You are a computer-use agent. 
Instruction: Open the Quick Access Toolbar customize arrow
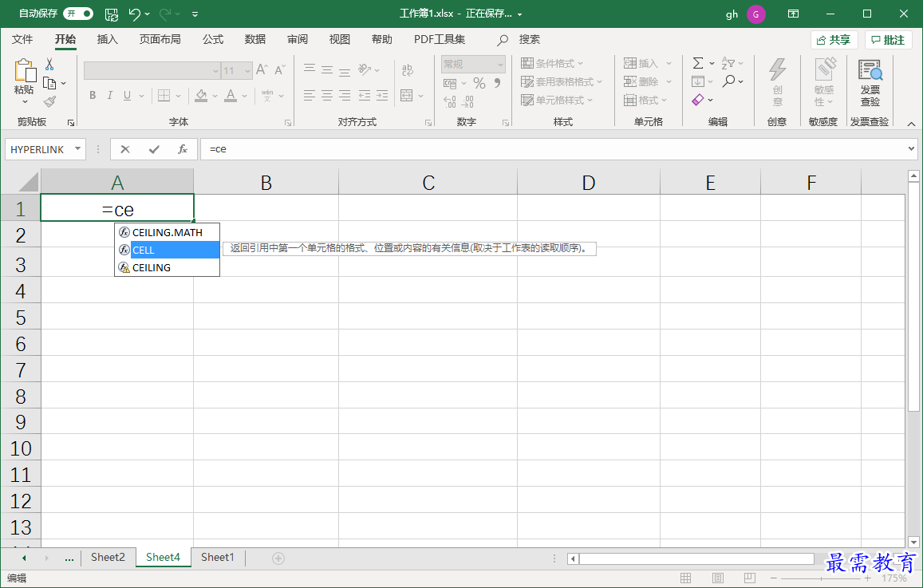pyautogui.click(x=195, y=14)
